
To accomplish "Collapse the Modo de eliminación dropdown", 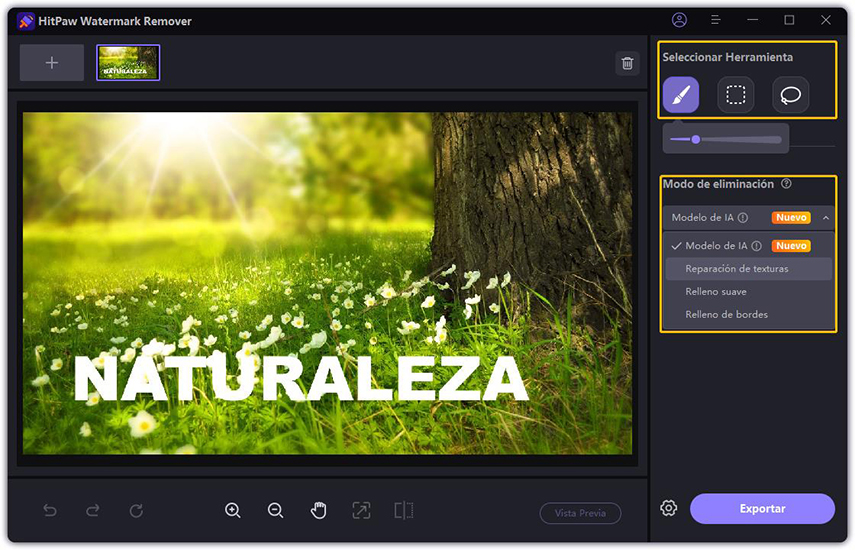I will (x=825, y=217).
